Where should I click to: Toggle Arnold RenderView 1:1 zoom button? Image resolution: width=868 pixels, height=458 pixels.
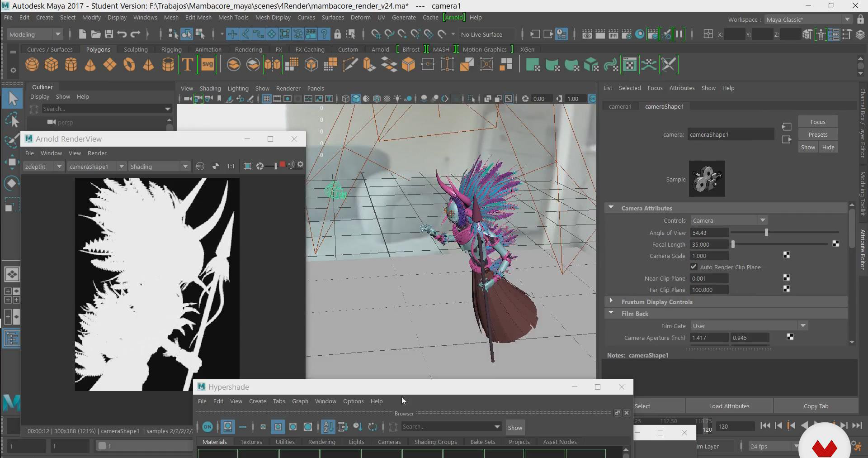click(x=231, y=166)
